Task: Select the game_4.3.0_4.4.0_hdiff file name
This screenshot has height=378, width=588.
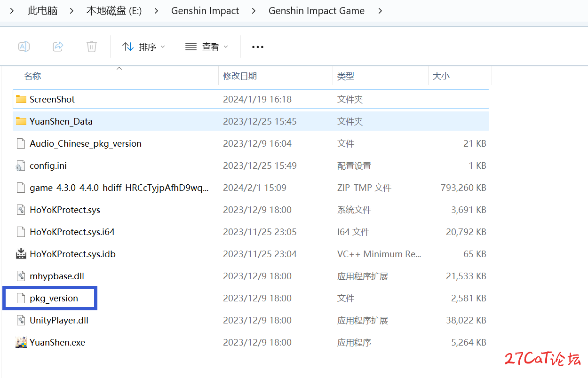Action: pyautogui.click(x=119, y=188)
